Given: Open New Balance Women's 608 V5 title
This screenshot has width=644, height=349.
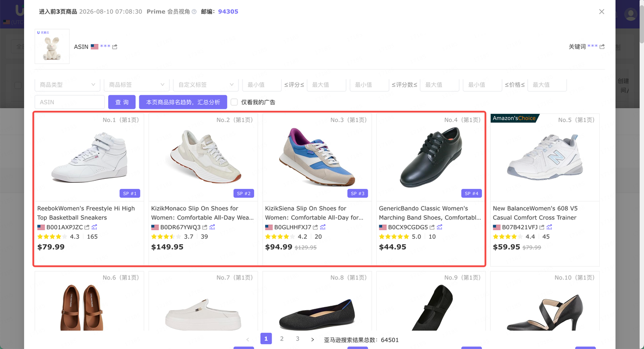Looking at the screenshot, I should pos(535,213).
